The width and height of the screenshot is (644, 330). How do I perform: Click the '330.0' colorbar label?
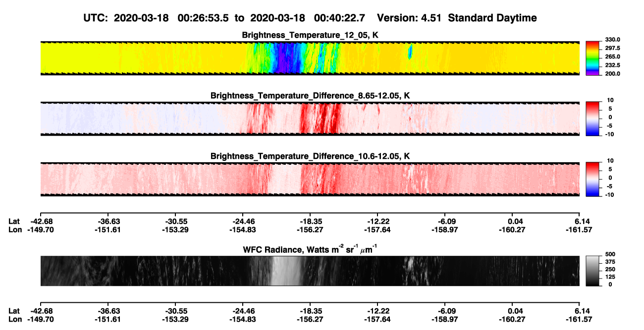(612, 40)
